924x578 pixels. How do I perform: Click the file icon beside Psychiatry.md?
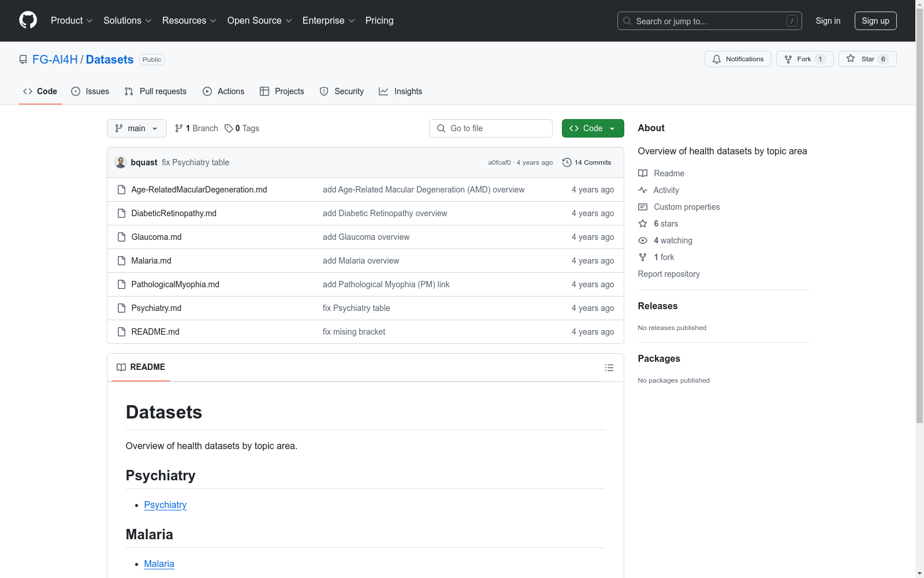pos(121,308)
